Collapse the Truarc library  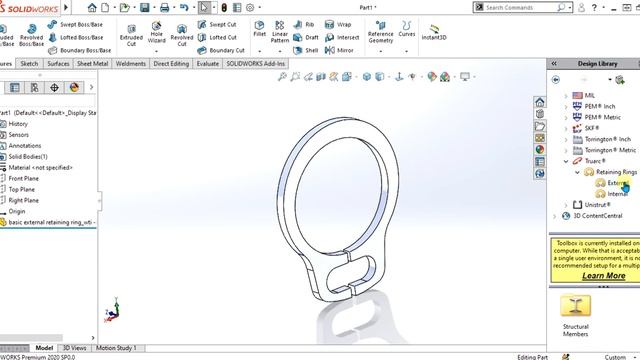(566, 161)
